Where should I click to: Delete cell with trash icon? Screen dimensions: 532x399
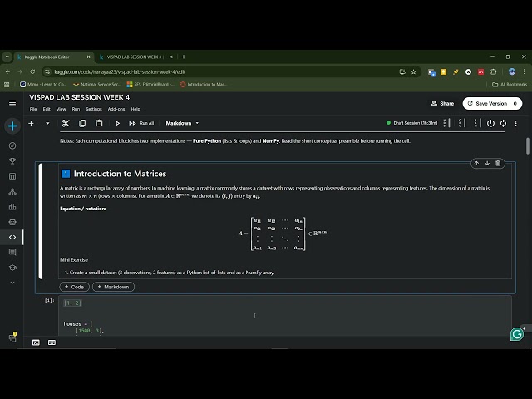coord(498,163)
